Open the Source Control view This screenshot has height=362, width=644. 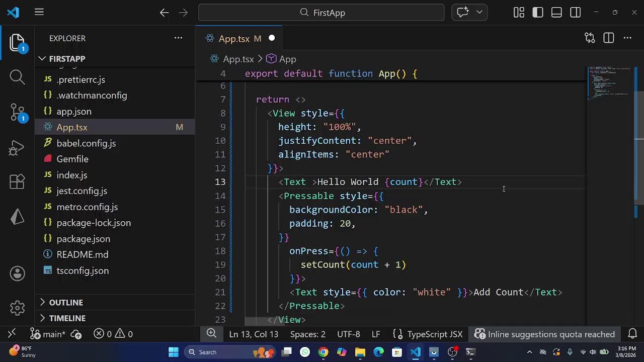pyautogui.click(x=17, y=113)
